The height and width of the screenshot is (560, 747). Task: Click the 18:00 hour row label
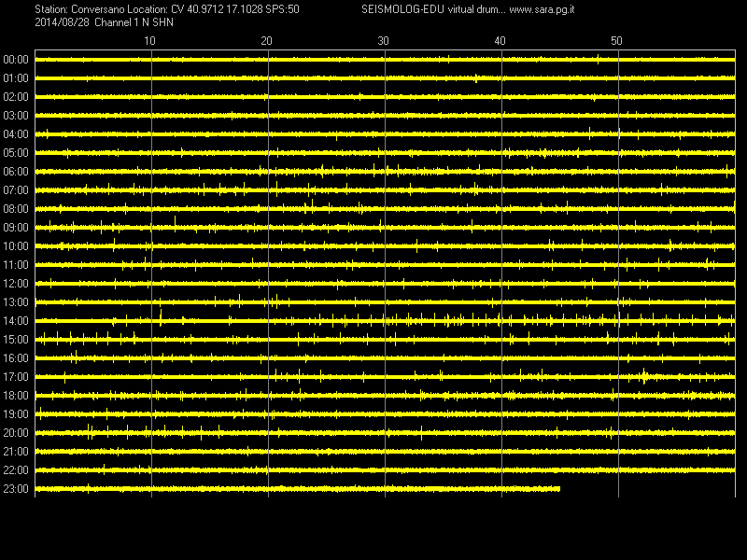[16, 396]
